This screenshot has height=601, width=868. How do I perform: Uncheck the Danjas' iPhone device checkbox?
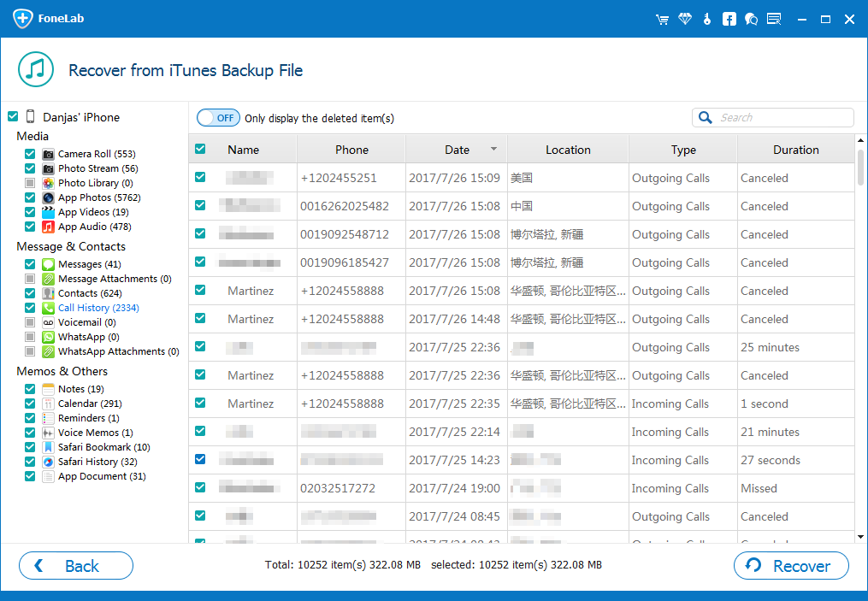tap(13, 117)
